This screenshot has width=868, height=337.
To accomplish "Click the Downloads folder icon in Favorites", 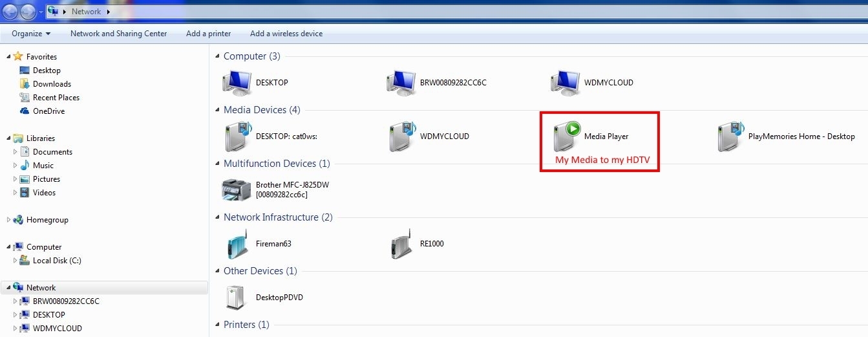I will (x=25, y=83).
